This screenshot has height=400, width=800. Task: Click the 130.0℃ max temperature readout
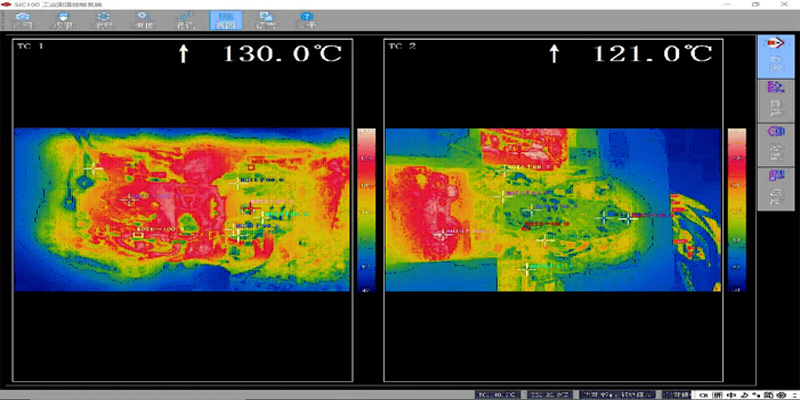pyautogui.click(x=281, y=54)
